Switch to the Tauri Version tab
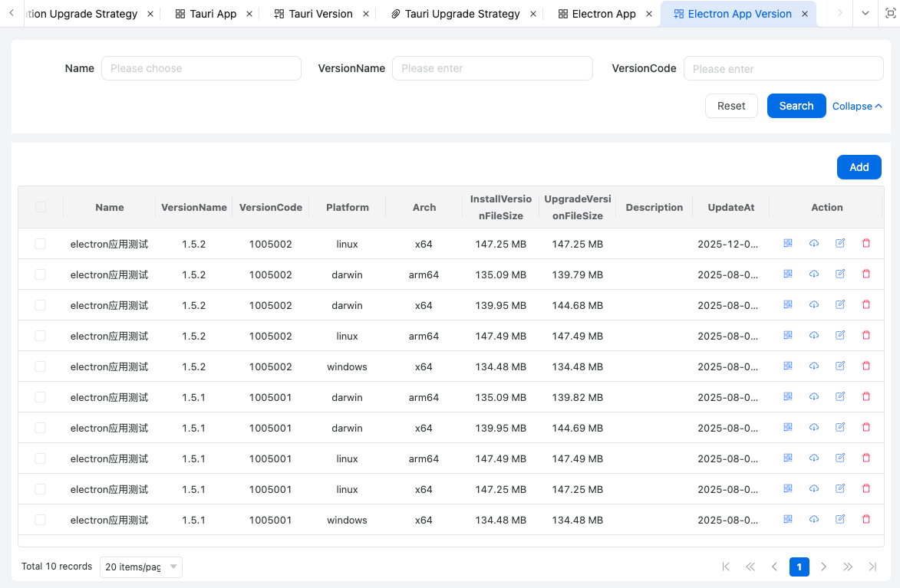This screenshot has width=900, height=588. click(x=320, y=14)
